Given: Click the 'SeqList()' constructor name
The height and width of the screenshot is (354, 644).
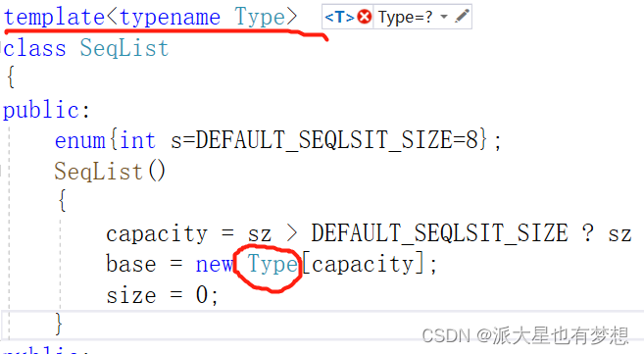Looking at the screenshot, I should [x=110, y=172].
